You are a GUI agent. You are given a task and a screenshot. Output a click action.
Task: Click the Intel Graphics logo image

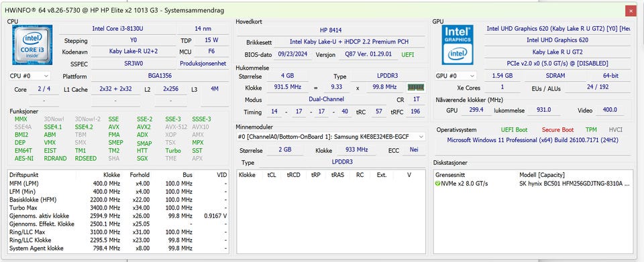pos(458,45)
